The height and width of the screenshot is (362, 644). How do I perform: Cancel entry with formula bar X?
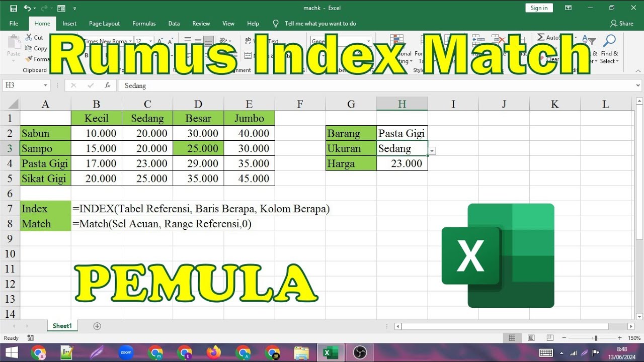73,85
